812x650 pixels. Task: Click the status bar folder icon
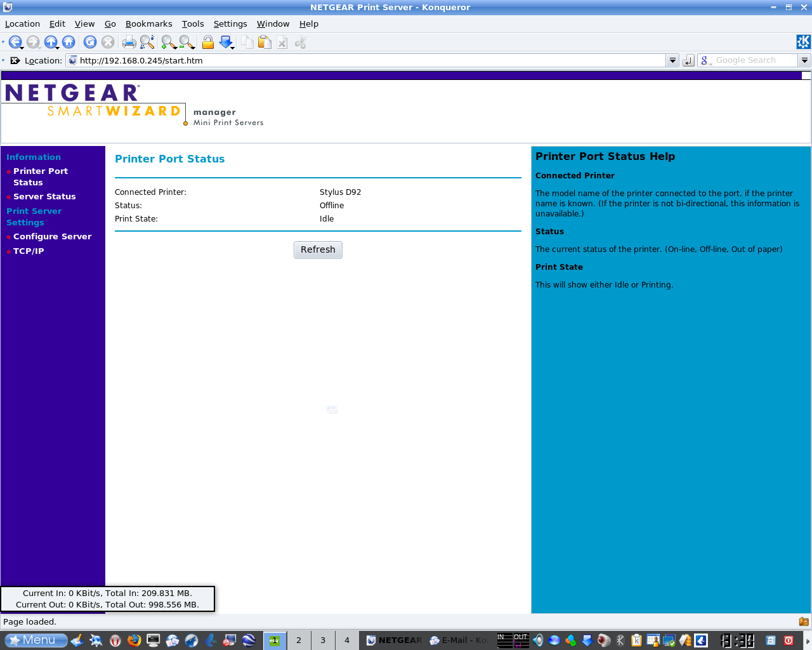coord(804,622)
